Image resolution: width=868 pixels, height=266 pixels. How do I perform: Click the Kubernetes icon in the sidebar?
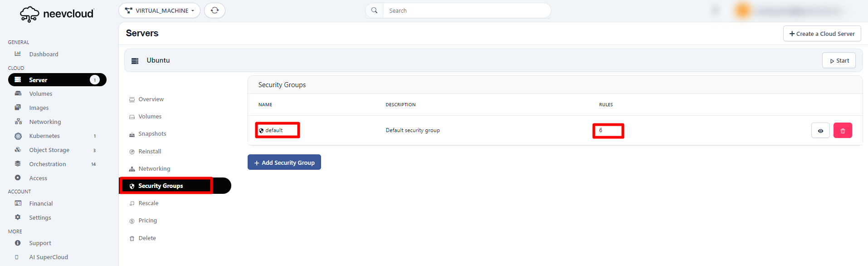18,136
